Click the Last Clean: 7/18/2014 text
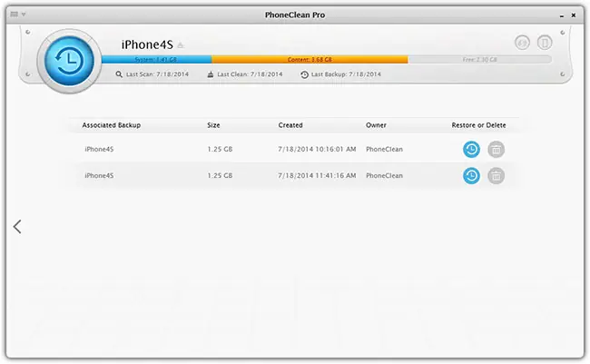Viewport: 590px width, 364px height. (250, 74)
